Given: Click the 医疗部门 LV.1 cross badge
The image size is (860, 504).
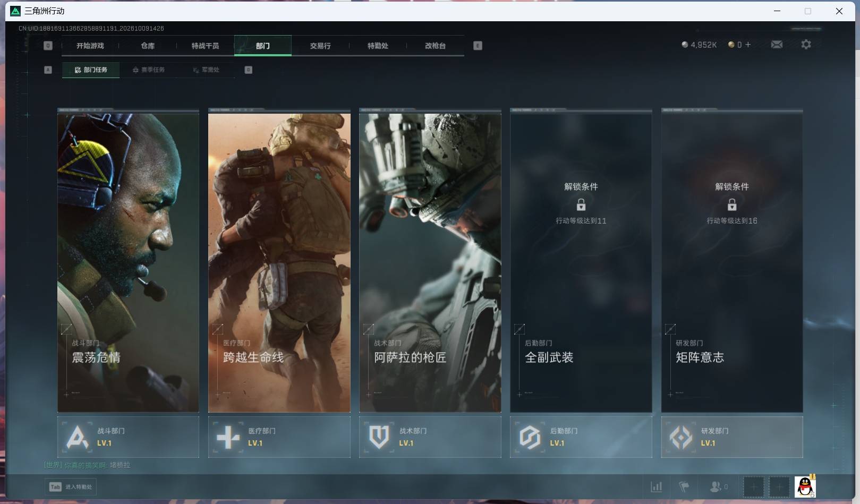Looking at the screenshot, I should click(279, 437).
